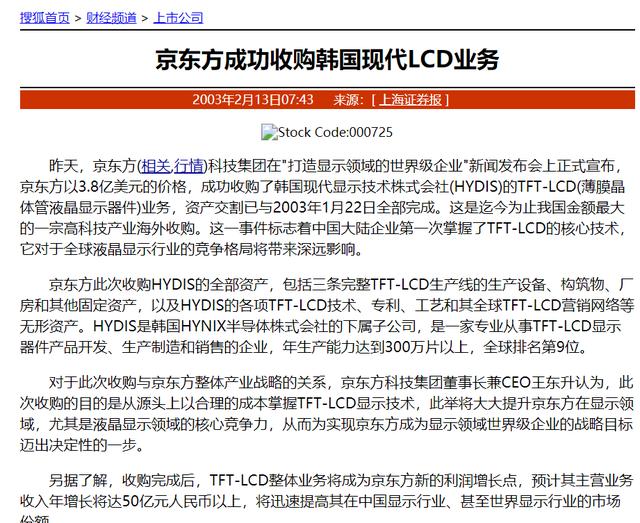Click paragraph starting '对于此次收购与京东方整体产业战略'
640x523 pixels.
click(327, 414)
